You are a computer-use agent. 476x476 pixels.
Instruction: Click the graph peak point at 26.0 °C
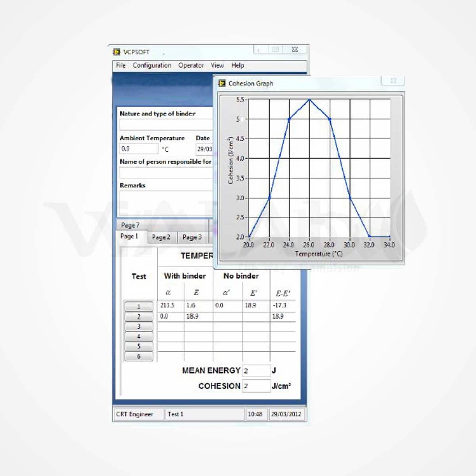(x=309, y=100)
